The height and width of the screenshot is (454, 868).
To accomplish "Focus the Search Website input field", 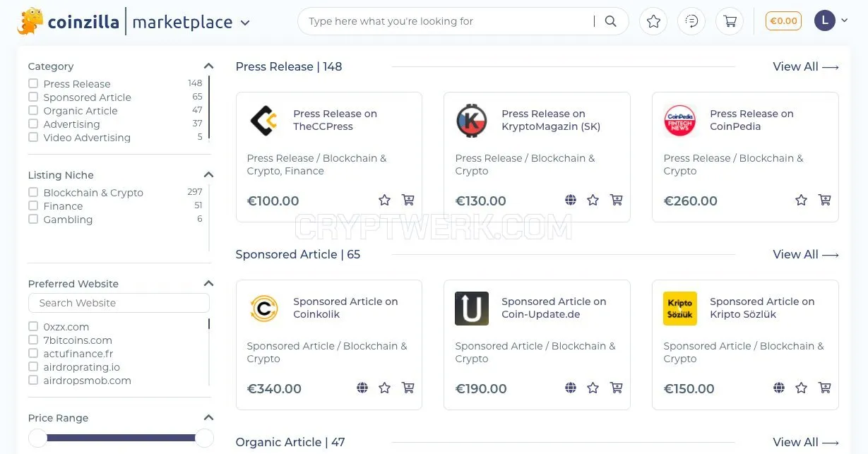I will click(119, 303).
